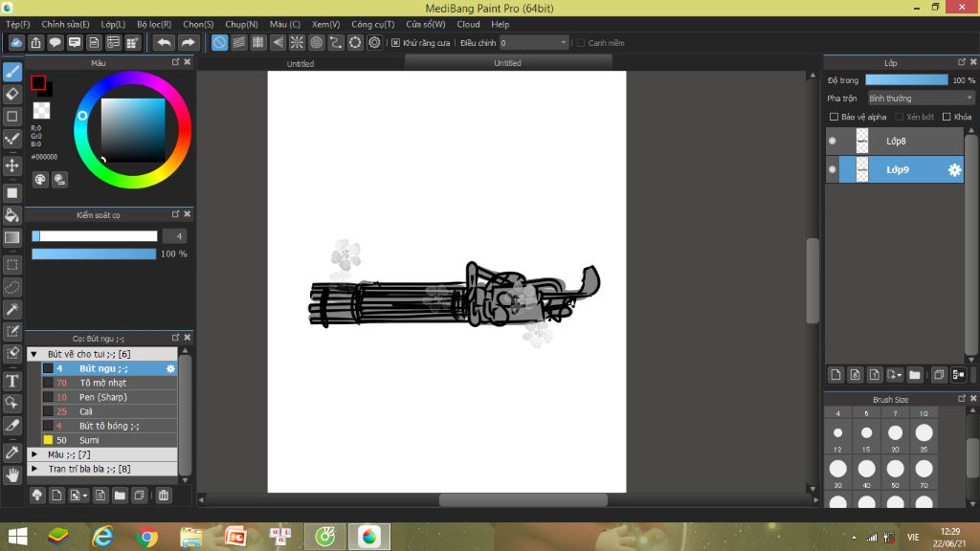Image resolution: width=980 pixels, height=551 pixels.
Task: Click the Redo arrow
Action: click(x=188, y=42)
